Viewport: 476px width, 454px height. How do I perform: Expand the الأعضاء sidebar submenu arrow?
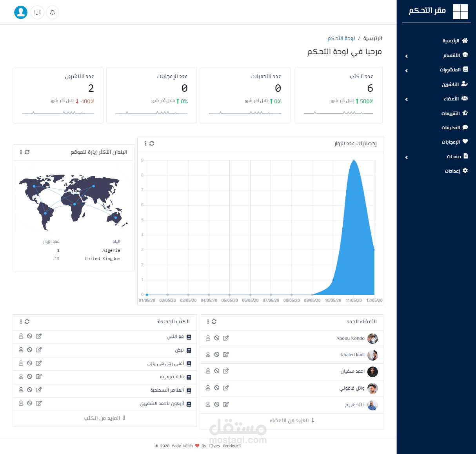pos(407,99)
